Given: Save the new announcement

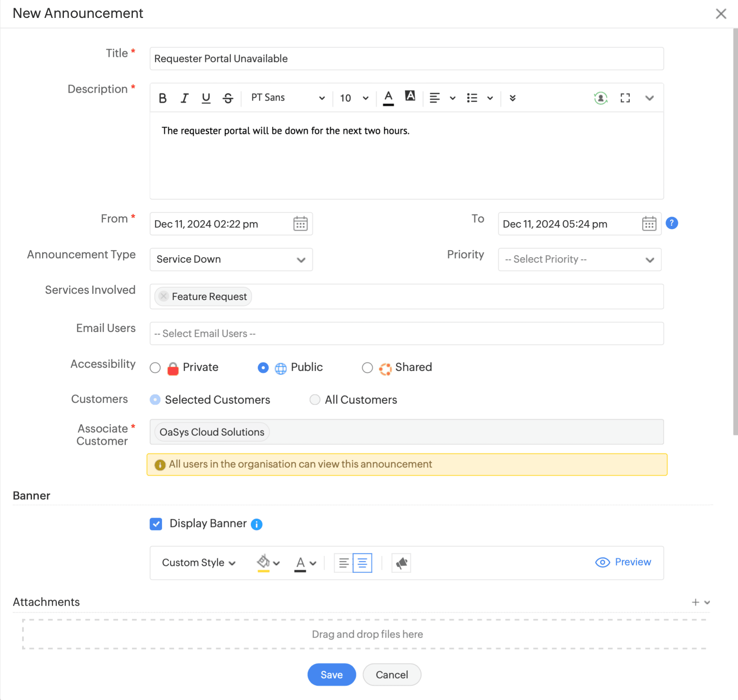Looking at the screenshot, I should click(x=331, y=675).
